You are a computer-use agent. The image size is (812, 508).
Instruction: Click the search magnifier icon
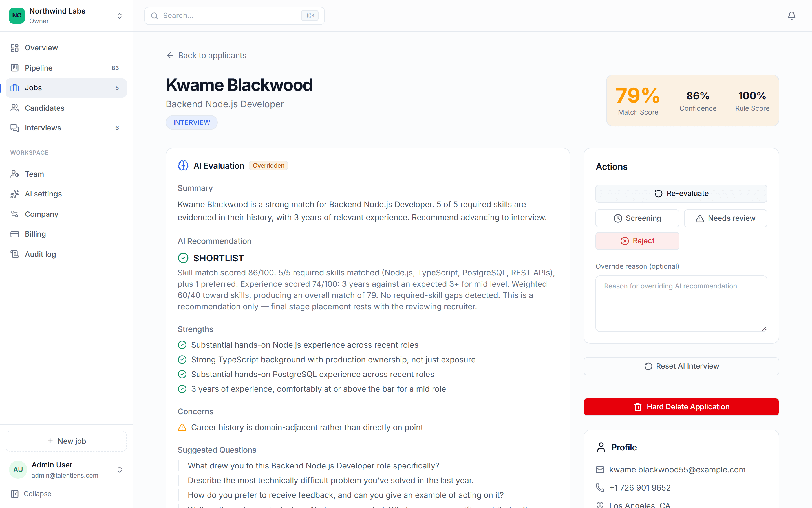click(154, 16)
